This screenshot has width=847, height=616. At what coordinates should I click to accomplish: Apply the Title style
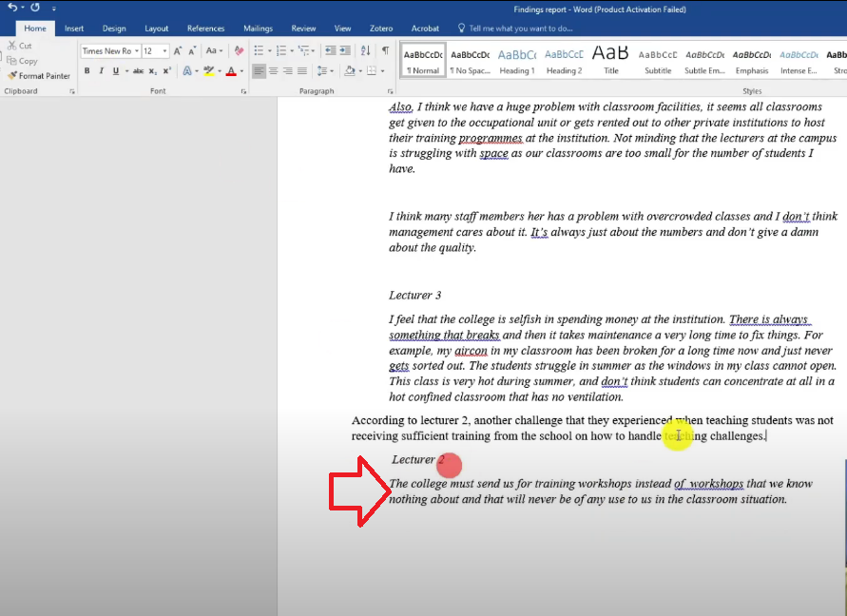[x=611, y=61]
